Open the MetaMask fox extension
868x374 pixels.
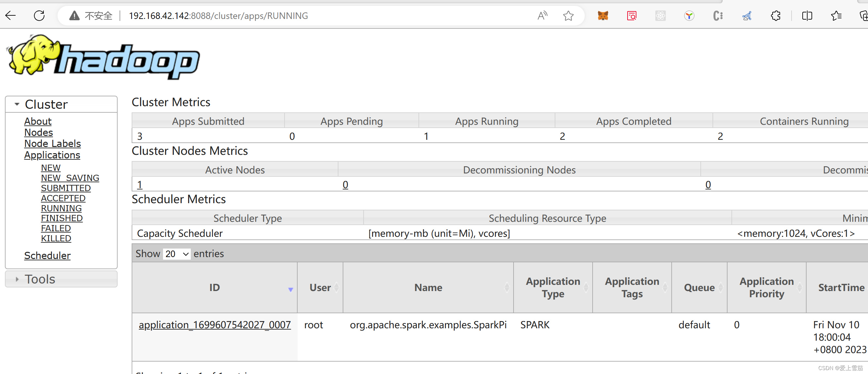[x=603, y=15]
